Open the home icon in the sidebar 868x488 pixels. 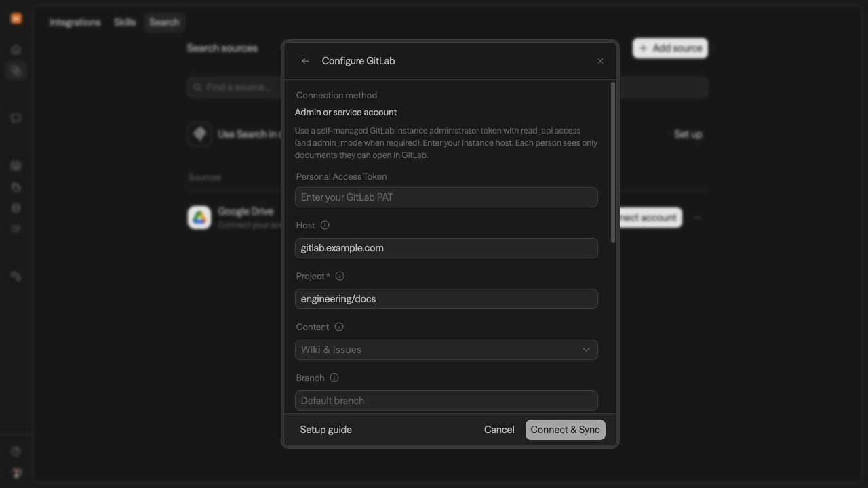16,49
